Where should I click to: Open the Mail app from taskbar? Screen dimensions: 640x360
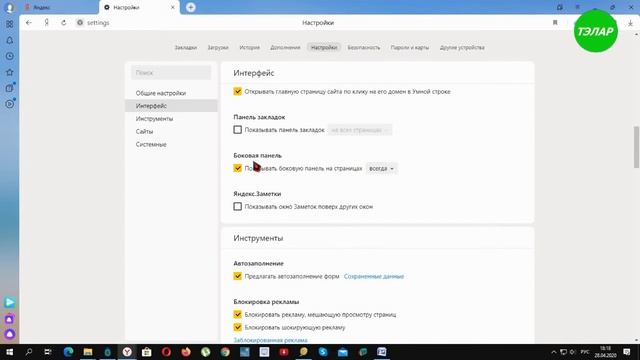pyautogui.click(x=342, y=352)
